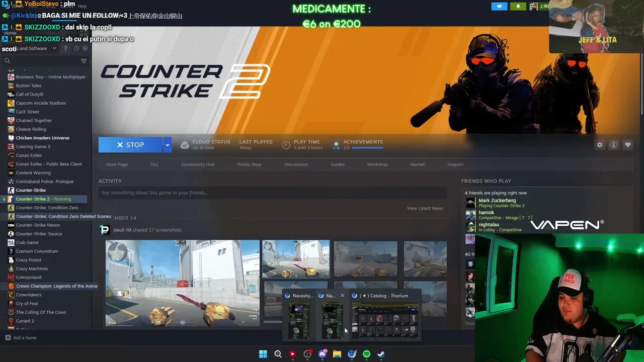
Task: Select the first Navashy Thorium window preview
Action: (299, 316)
